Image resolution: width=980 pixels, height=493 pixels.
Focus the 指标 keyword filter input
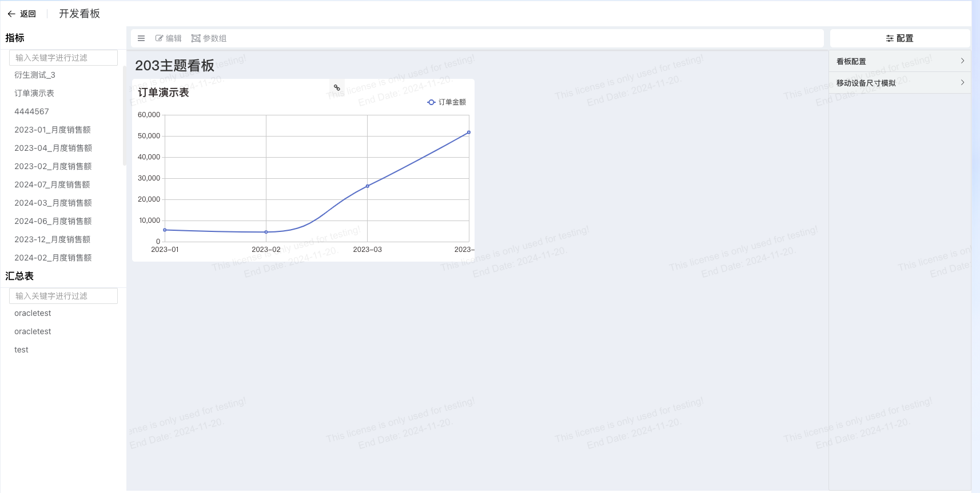[63, 58]
